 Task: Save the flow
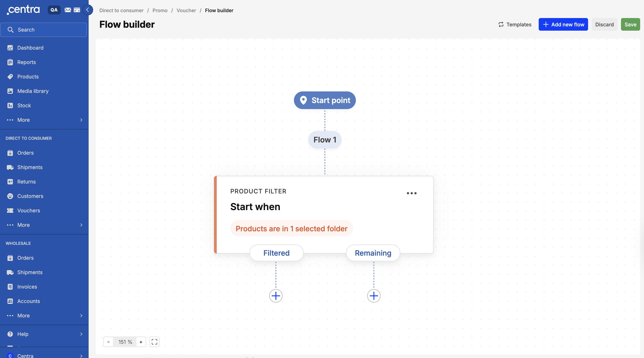pos(630,25)
